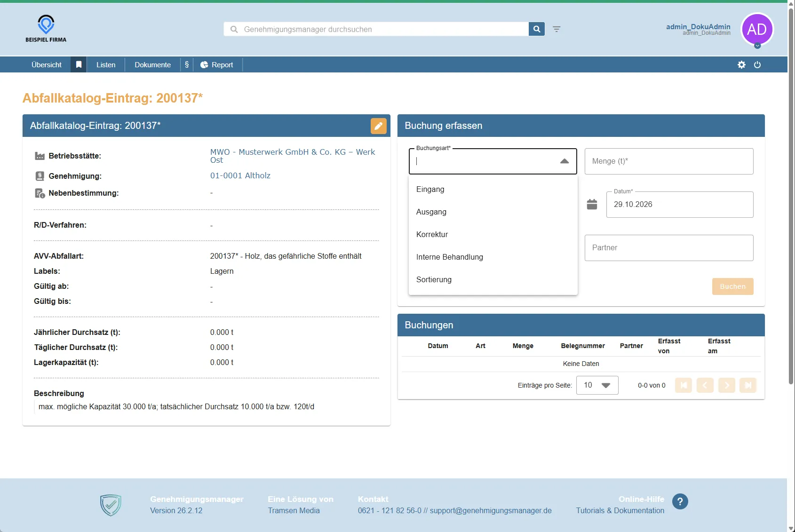Open the calendar icon next to Datum

(x=592, y=204)
